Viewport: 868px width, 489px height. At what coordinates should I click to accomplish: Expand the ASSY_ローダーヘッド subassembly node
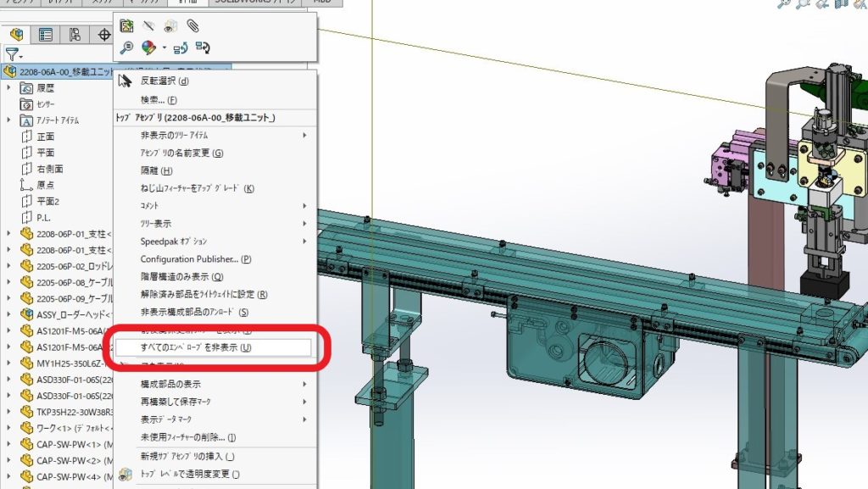8,314
